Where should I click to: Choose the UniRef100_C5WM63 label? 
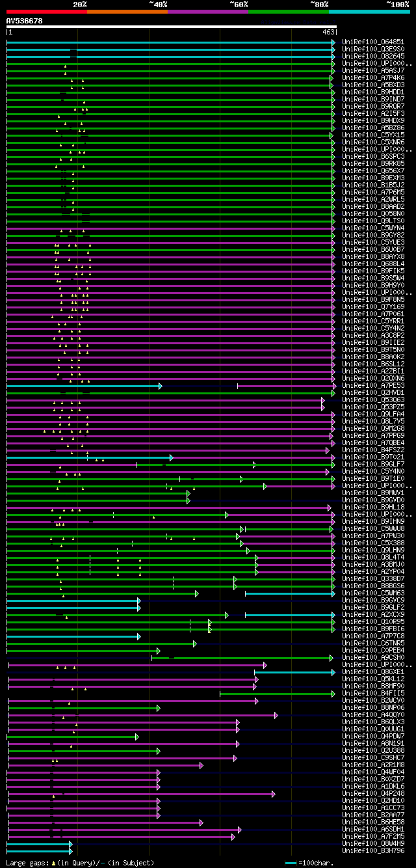click(x=374, y=593)
